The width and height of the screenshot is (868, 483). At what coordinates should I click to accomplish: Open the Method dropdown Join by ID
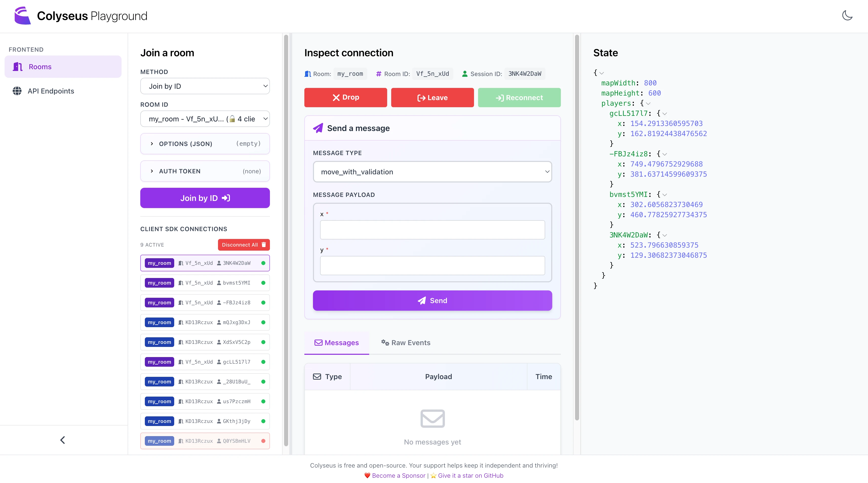click(205, 86)
